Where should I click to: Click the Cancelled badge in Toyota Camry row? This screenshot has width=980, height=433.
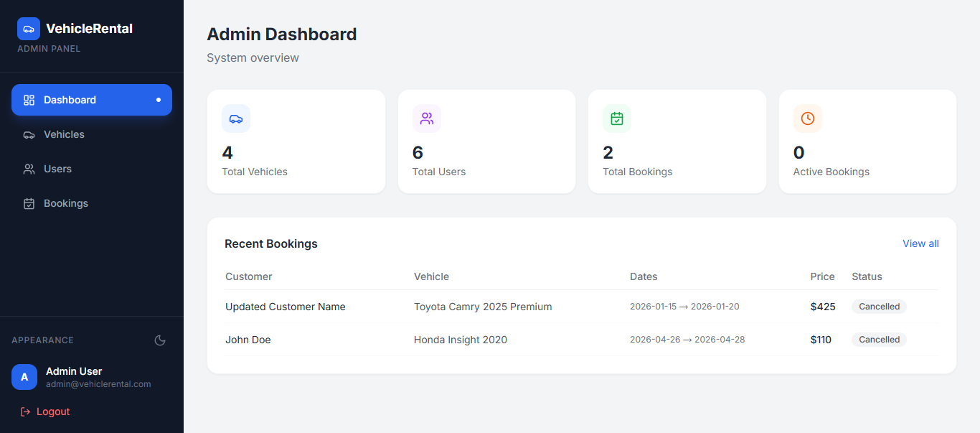point(879,307)
